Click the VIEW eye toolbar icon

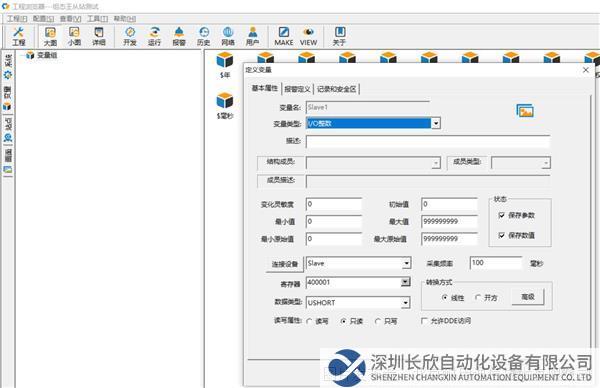308,37
